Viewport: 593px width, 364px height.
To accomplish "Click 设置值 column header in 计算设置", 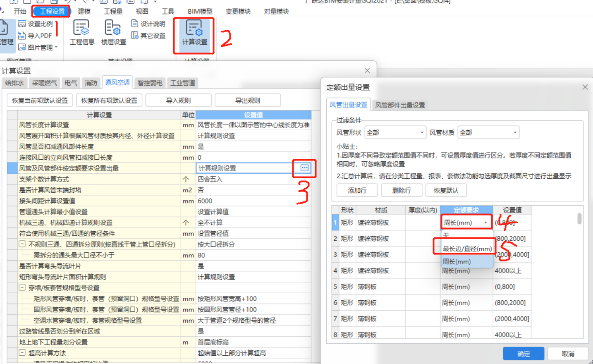I will 253,115.
